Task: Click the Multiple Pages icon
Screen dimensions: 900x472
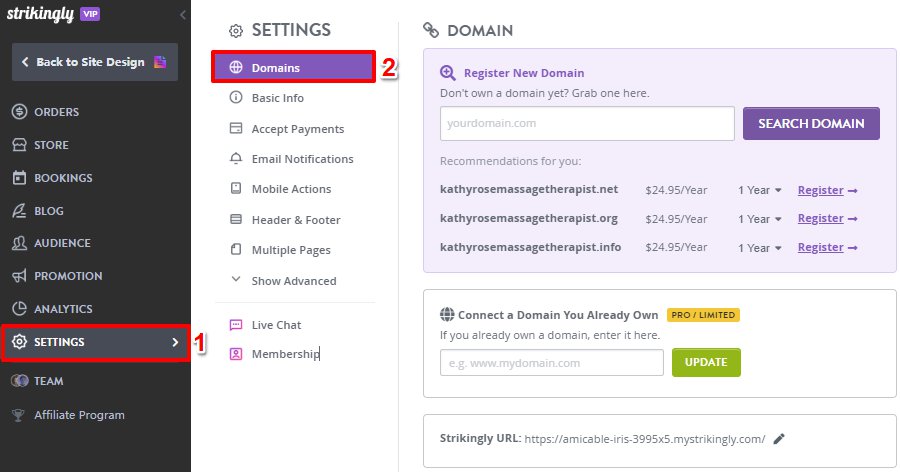Action: tap(236, 249)
